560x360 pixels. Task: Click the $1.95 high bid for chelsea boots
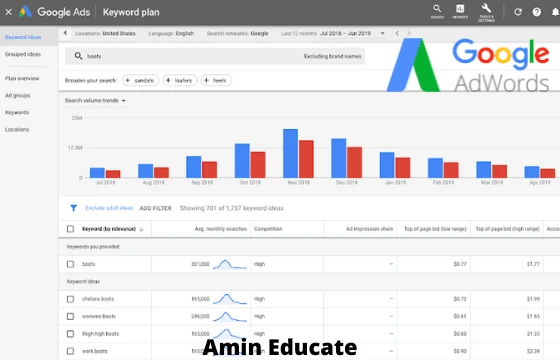(533, 299)
